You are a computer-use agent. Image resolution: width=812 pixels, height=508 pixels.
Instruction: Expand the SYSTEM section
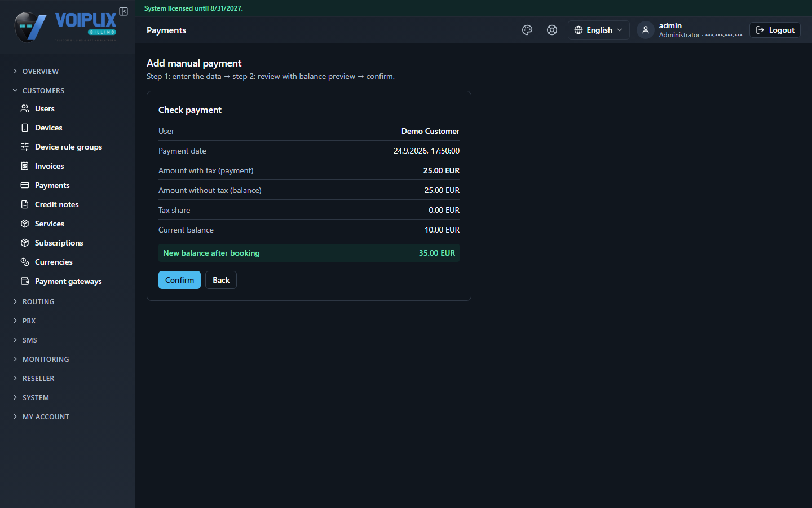(36, 398)
